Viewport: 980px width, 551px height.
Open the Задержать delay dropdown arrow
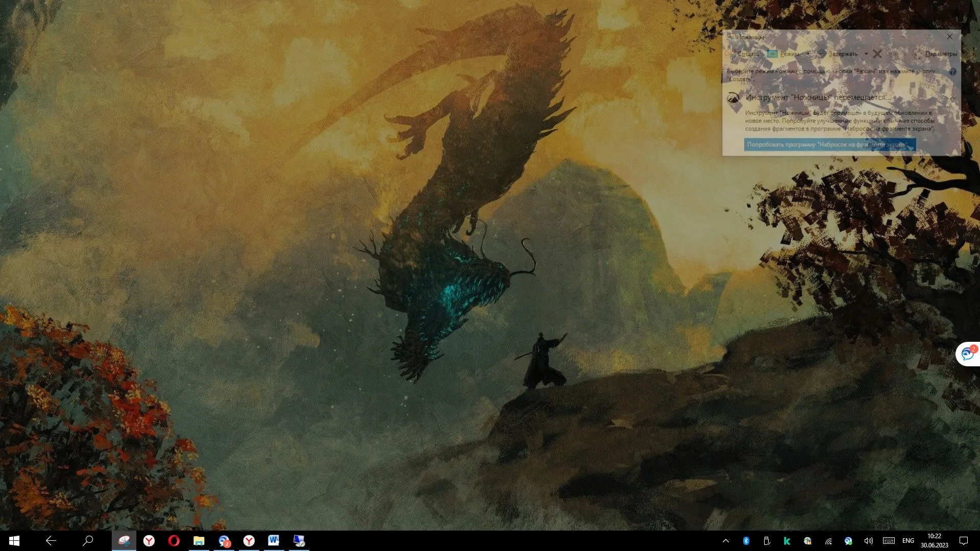(866, 54)
